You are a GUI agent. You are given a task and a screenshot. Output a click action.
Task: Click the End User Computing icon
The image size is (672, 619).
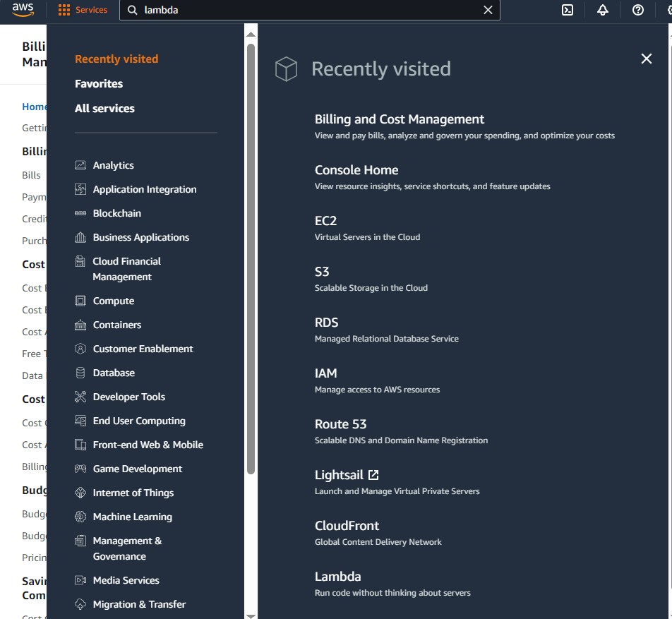(80, 421)
